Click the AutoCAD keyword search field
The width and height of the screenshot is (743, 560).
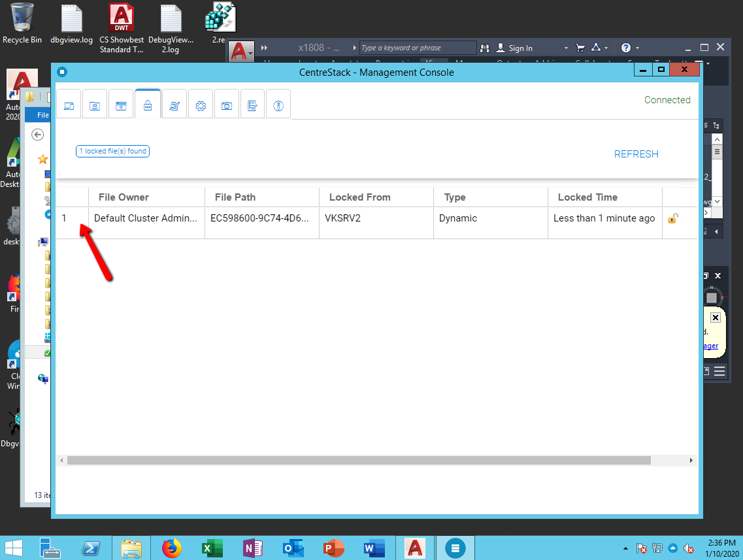[x=418, y=48]
